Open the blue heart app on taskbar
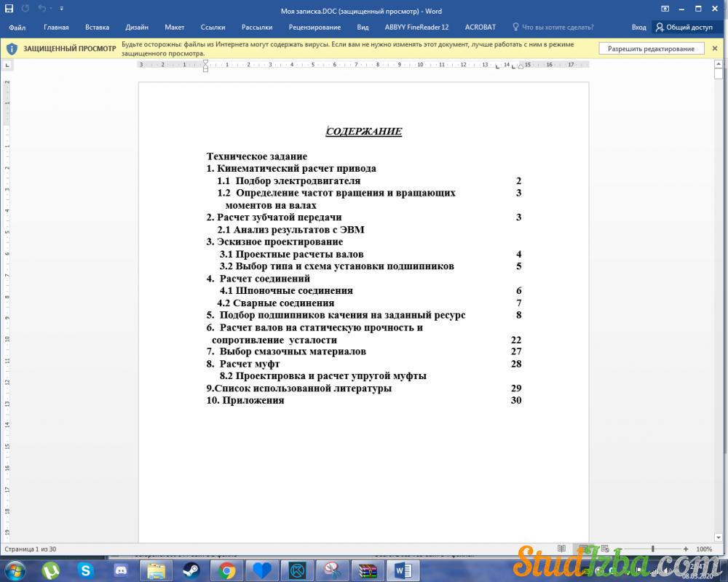This screenshot has height=582, width=728. pyautogui.click(x=262, y=570)
